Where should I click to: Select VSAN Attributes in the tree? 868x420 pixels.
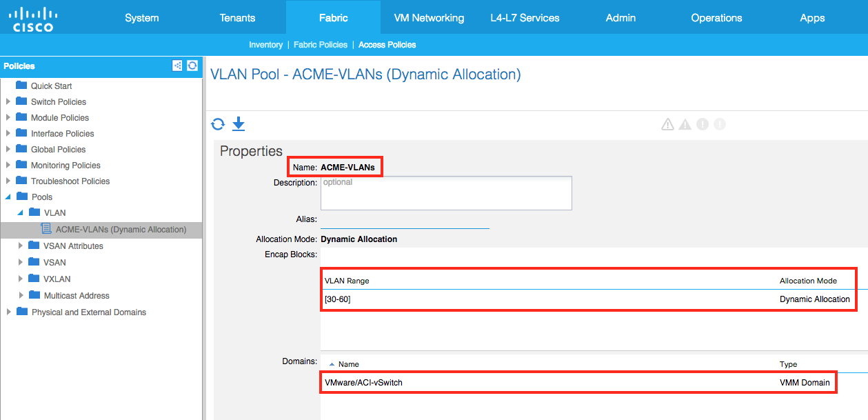(x=74, y=246)
